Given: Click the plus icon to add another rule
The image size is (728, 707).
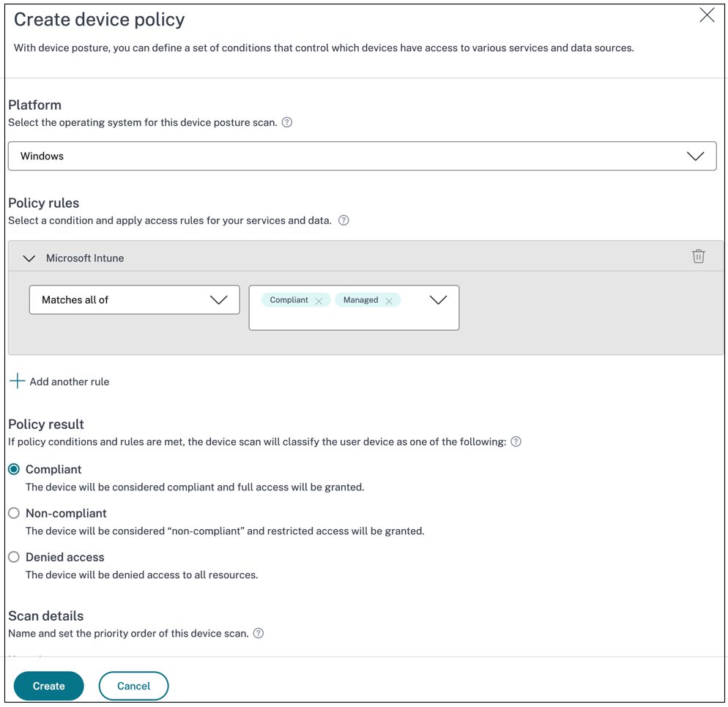Looking at the screenshot, I should click(18, 381).
